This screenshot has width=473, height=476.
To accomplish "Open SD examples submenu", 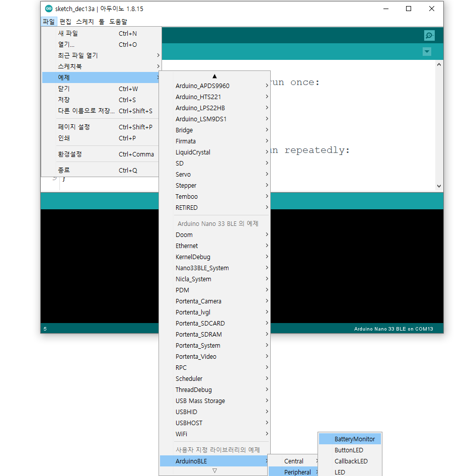I will (215, 164).
